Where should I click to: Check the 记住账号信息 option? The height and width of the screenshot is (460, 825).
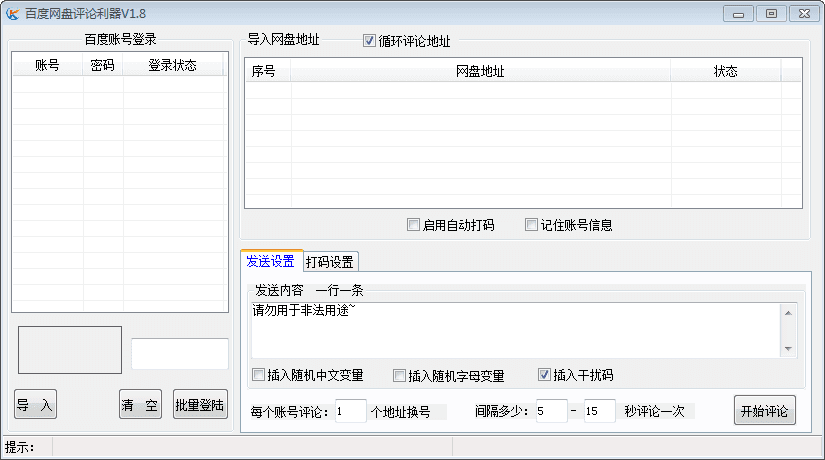(532, 225)
